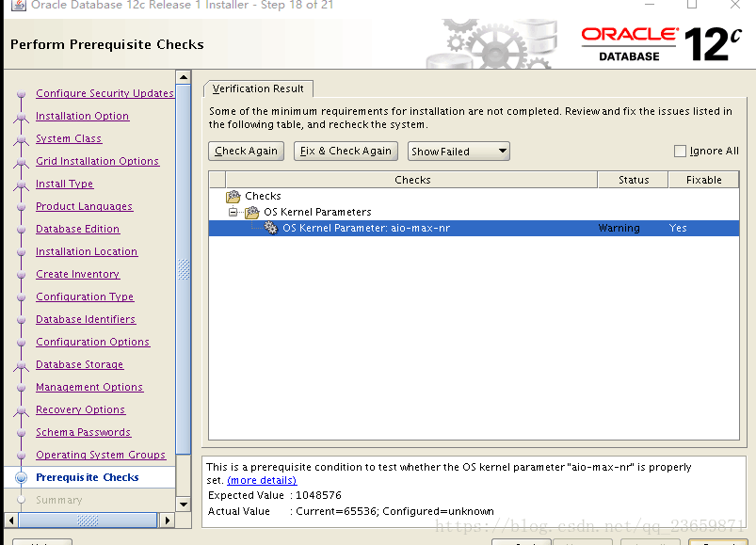Click the disabled Summary step label
This screenshot has height=545, width=756.
[x=58, y=500]
